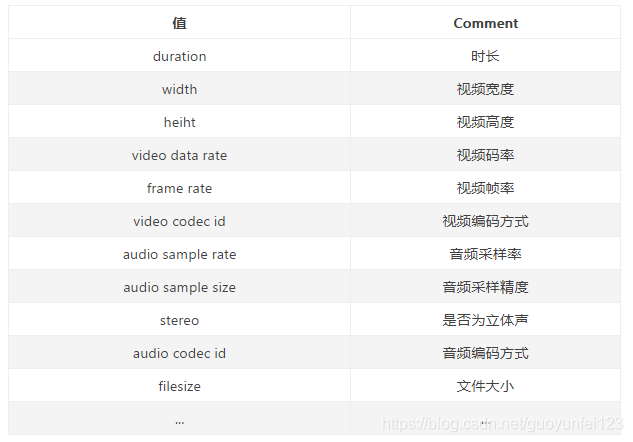Select the 视频编码方式 comment cell
Screen dimensions: 633x442
coord(485,221)
